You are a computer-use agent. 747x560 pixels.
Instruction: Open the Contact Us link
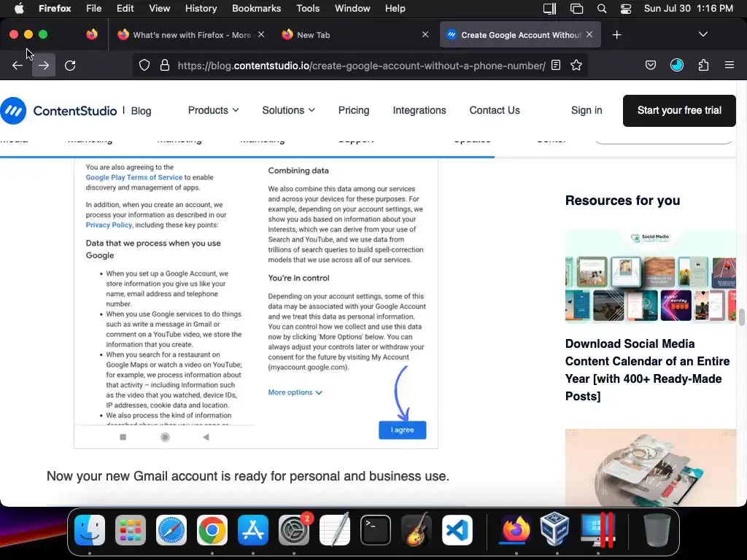tap(495, 110)
